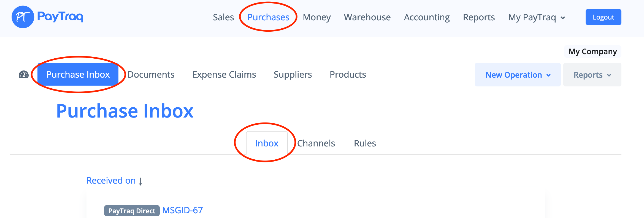Switch to the Documents tab
Image resolution: width=644 pixels, height=218 pixels.
[x=151, y=75]
